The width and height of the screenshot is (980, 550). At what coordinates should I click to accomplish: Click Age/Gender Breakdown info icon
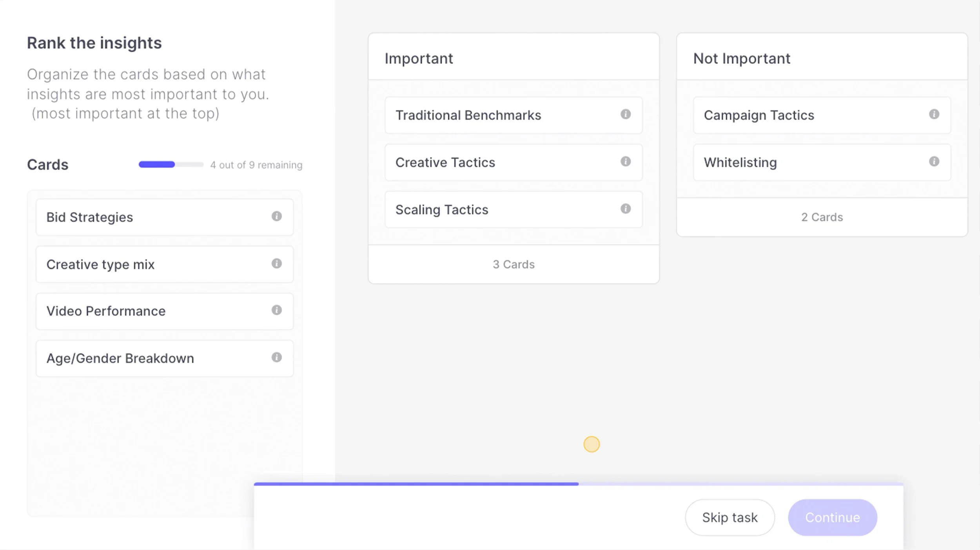tap(276, 357)
